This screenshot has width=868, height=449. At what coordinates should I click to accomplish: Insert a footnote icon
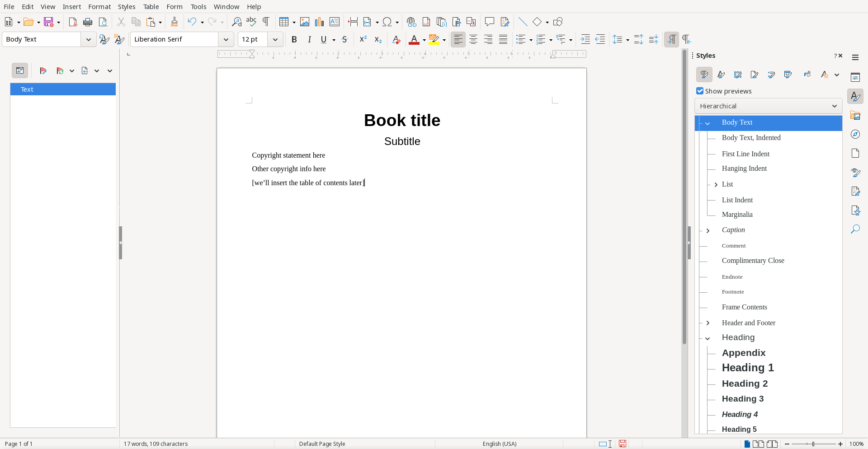pyautogui.click(x=426, y=22)
